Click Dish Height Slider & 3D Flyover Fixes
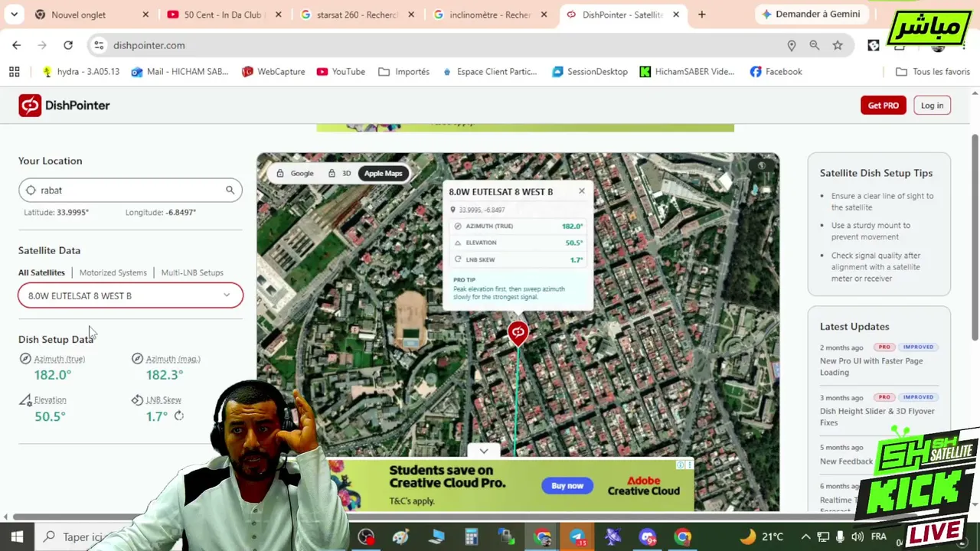Image resolution: width=980 pixels, height=551 pixels. [x=877, y=416]
